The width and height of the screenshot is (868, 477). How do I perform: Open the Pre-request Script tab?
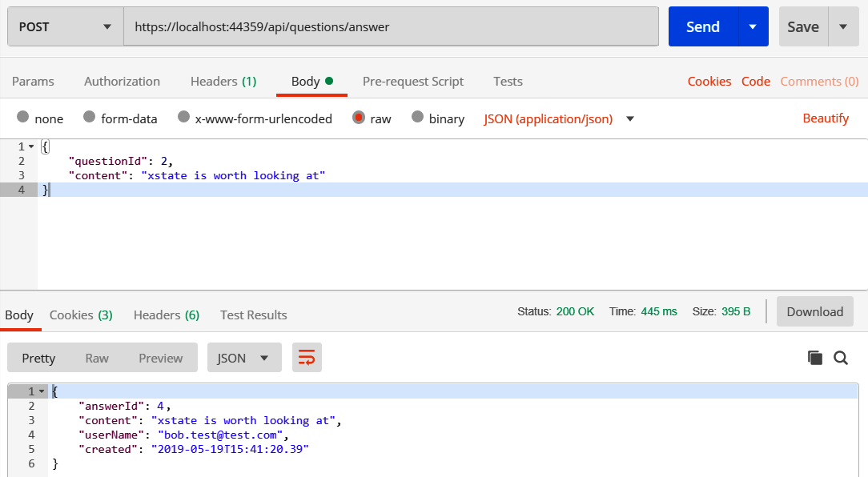pos(413,81)
